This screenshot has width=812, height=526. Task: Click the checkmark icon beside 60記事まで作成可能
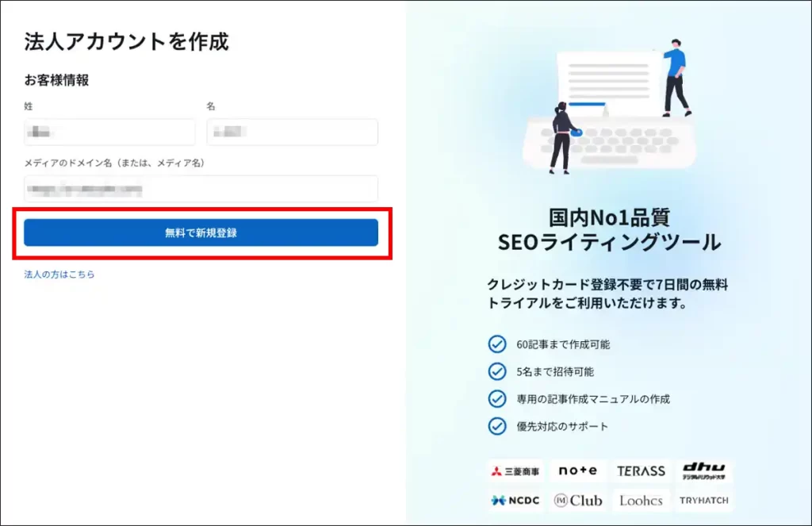[x=496, y=344]
